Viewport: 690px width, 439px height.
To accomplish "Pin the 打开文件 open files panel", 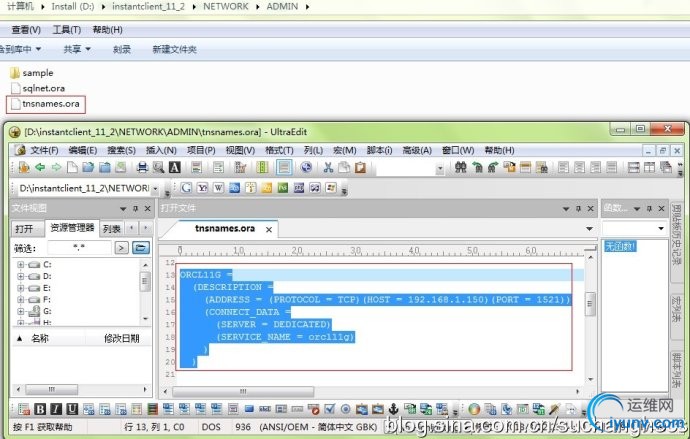I will 579,209.
